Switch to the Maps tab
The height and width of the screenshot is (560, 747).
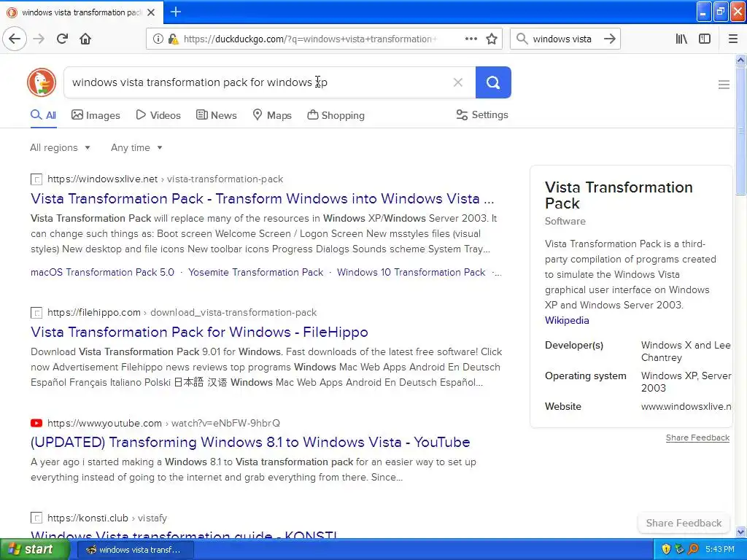(x=272, y=115)
